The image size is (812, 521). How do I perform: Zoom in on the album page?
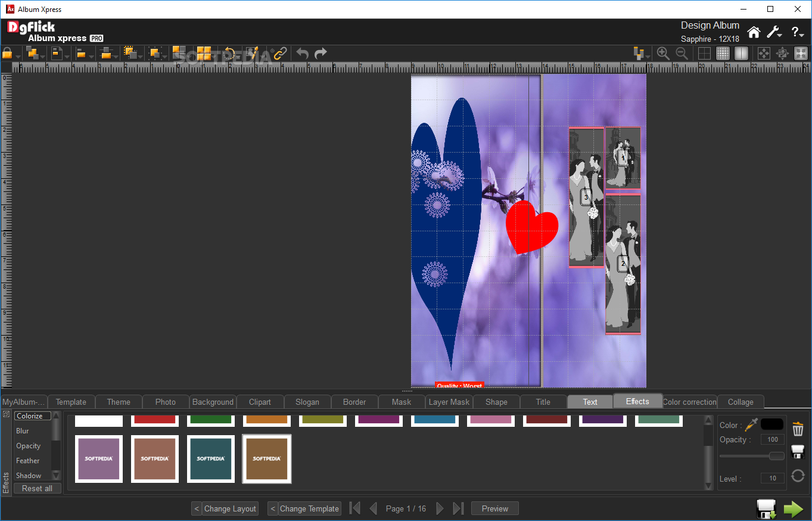click(663, 53)
